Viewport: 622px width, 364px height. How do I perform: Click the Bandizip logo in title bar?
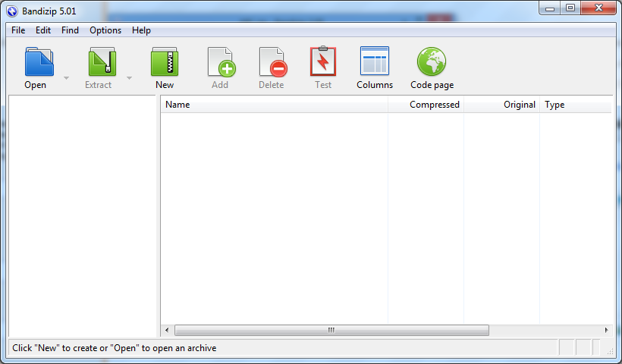[12, 11]
